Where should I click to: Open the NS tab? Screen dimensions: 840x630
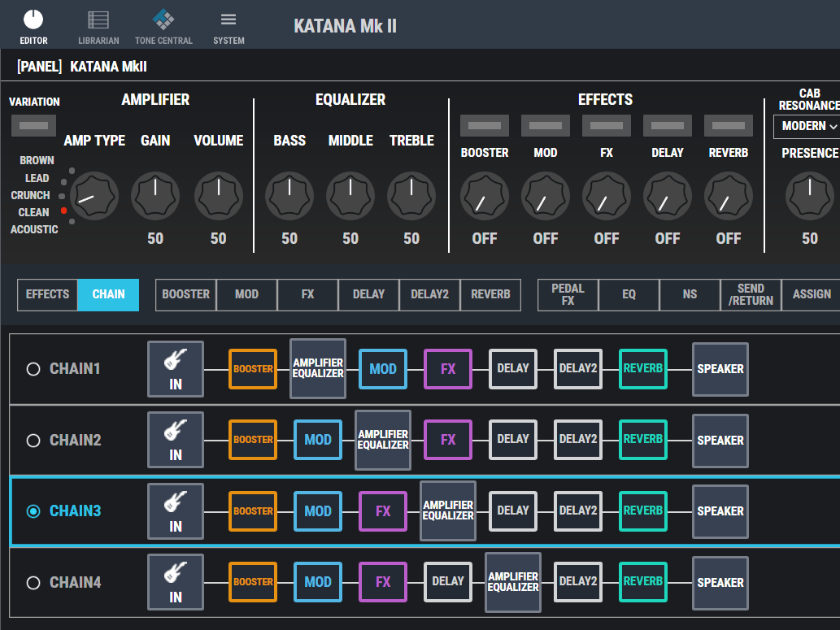click(690, 294)
